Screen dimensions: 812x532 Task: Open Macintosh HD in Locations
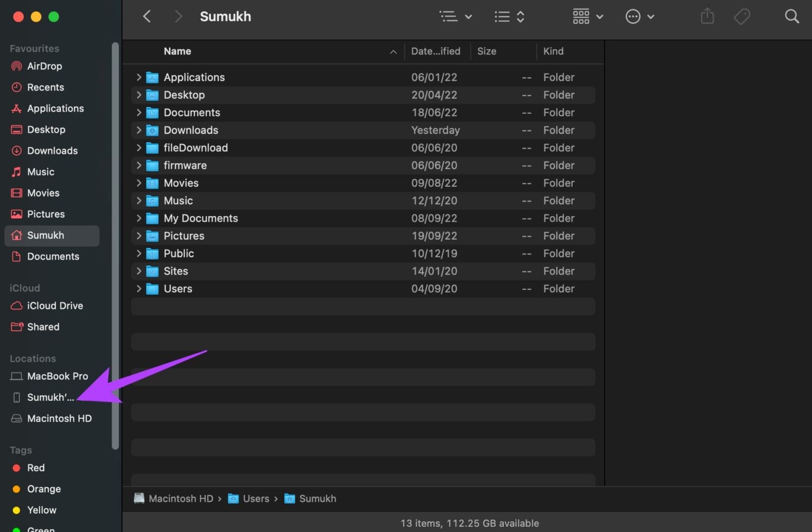59,418
